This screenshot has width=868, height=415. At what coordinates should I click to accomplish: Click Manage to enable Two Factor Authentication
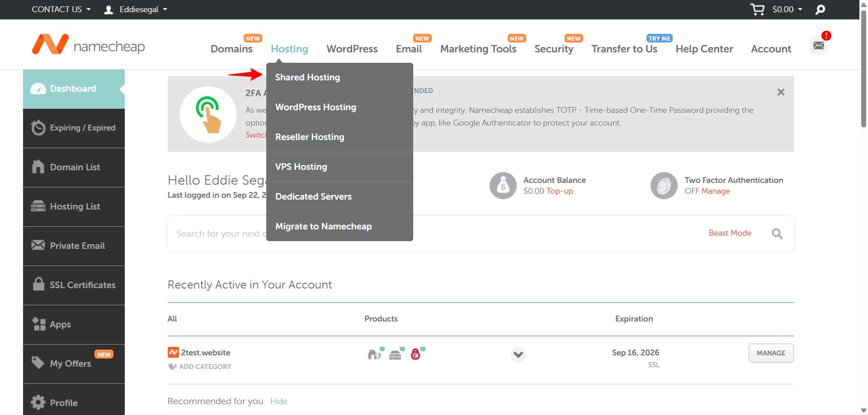715,191
